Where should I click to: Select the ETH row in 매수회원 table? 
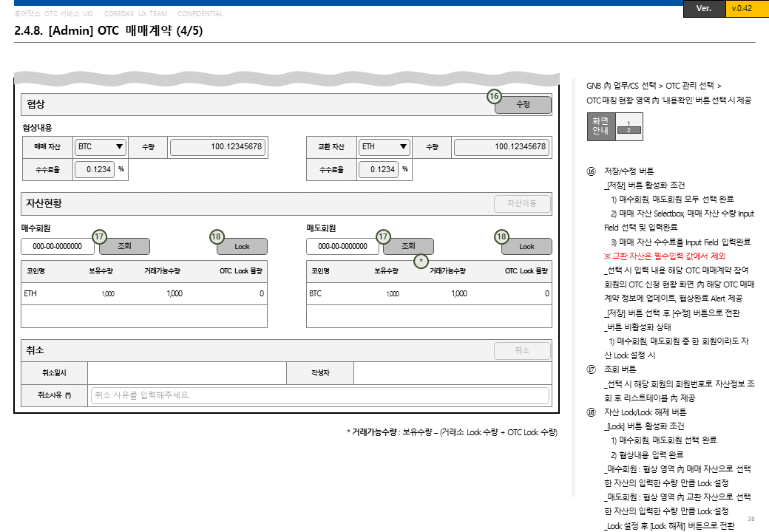[144, 294]
